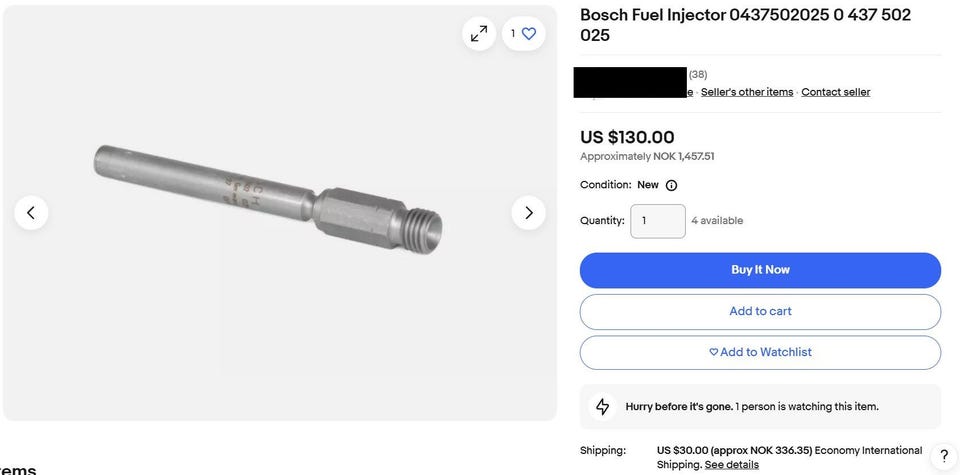
Task: Focus the Quantity input field
Action: tap(657, 221)
